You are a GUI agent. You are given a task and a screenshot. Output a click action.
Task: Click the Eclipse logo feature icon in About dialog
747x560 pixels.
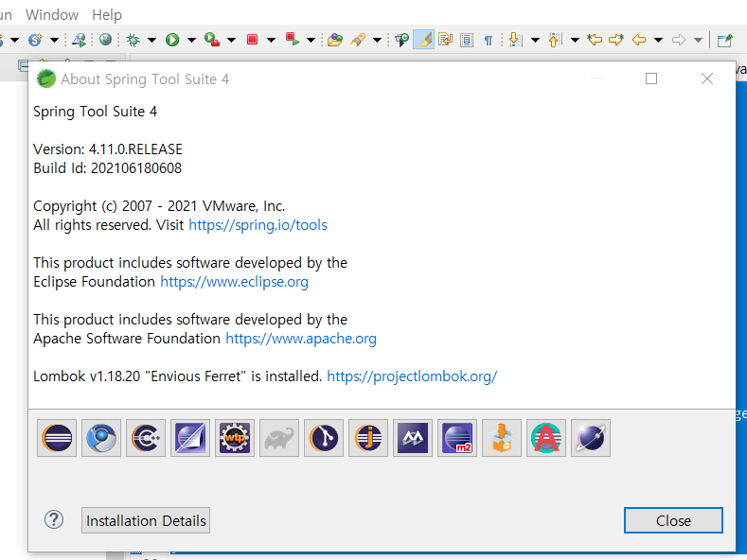click(57, 438)
